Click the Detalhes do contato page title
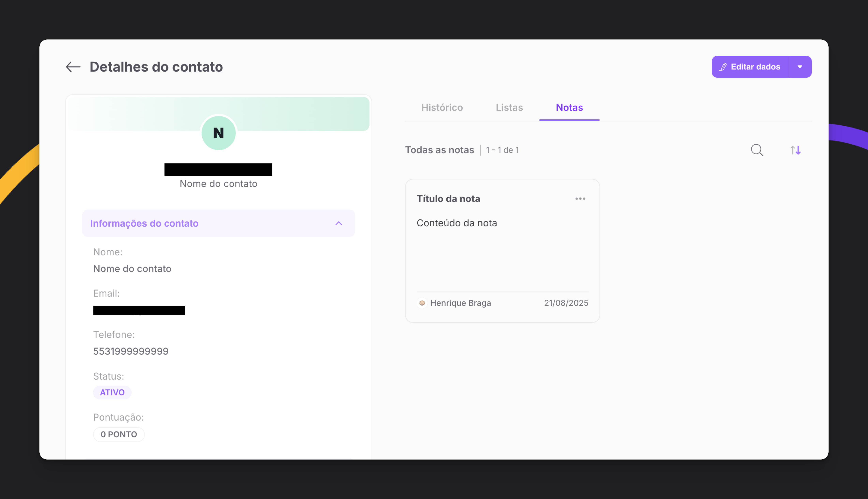 coord(156,67)
